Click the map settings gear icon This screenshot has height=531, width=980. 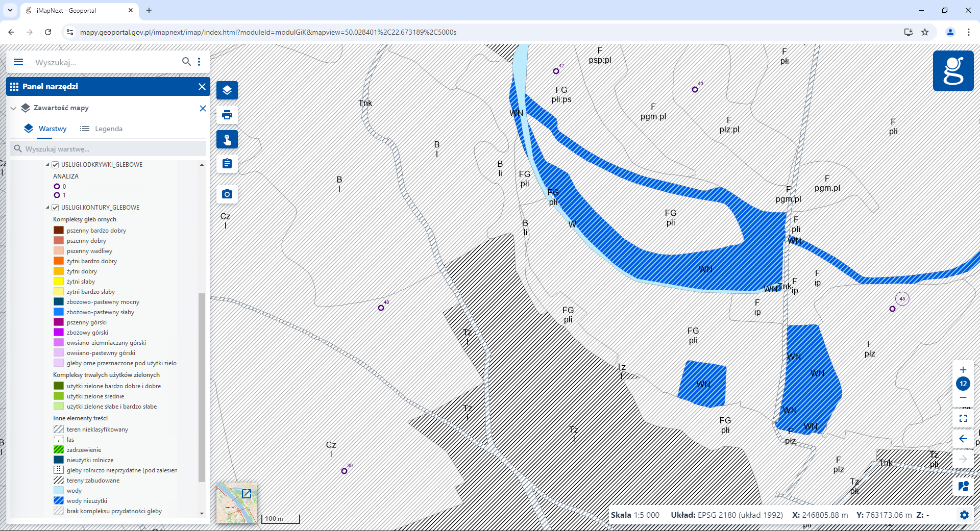tap(964, 515)
